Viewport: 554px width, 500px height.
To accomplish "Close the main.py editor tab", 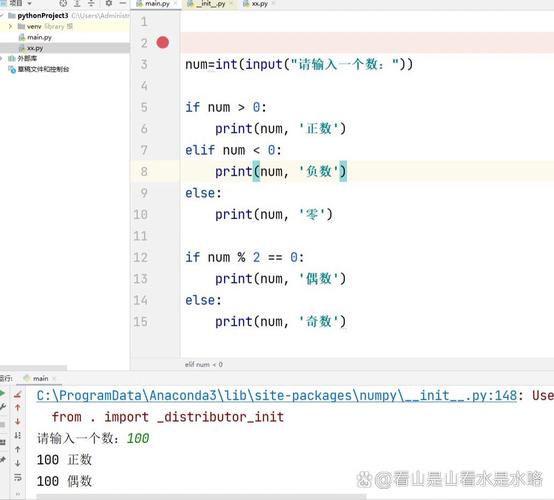I will 175,3.
